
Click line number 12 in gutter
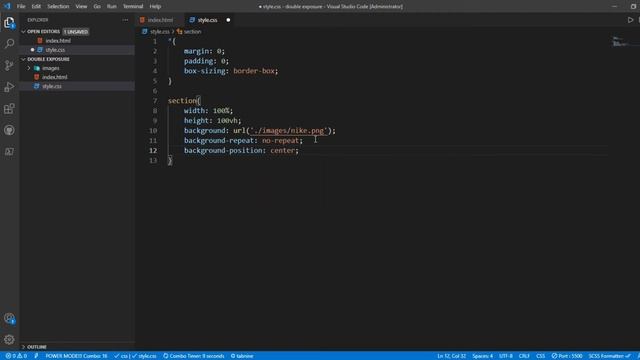153,151
